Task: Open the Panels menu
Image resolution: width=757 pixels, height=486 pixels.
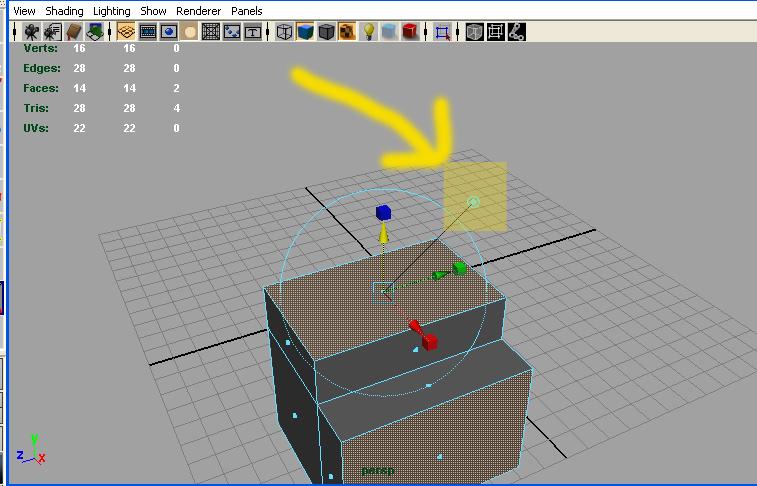Action: (247, 11)
